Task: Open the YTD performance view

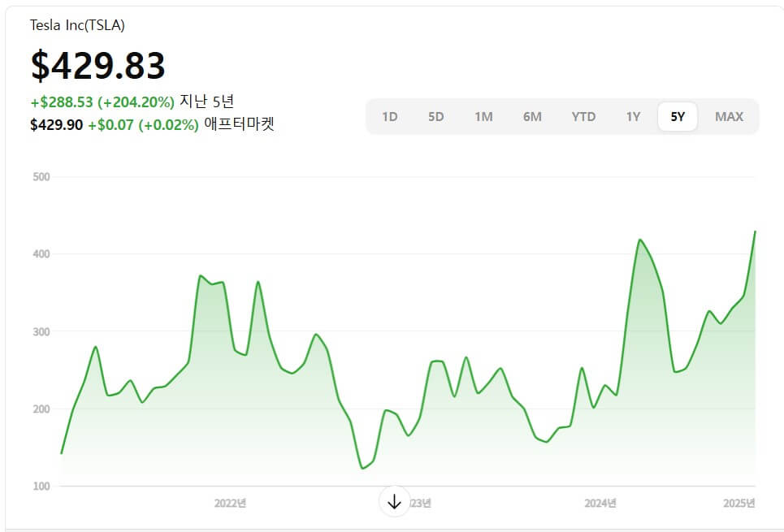Action: click(582, 116)
